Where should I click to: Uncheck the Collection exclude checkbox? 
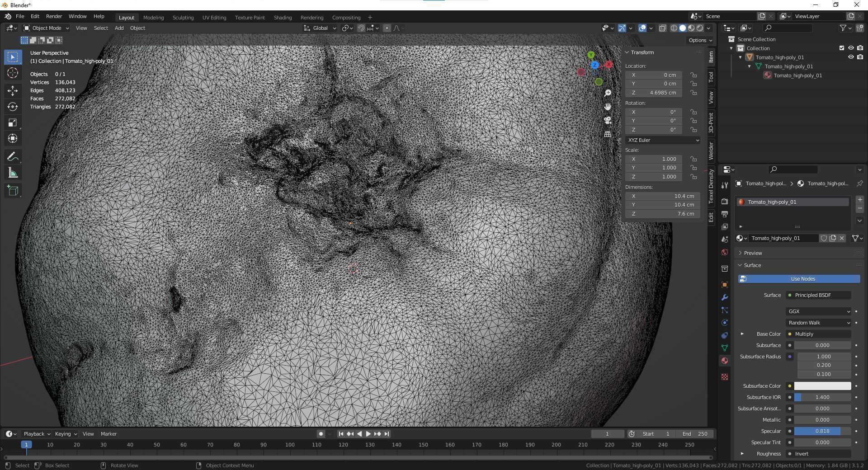(x=841, y=48)
